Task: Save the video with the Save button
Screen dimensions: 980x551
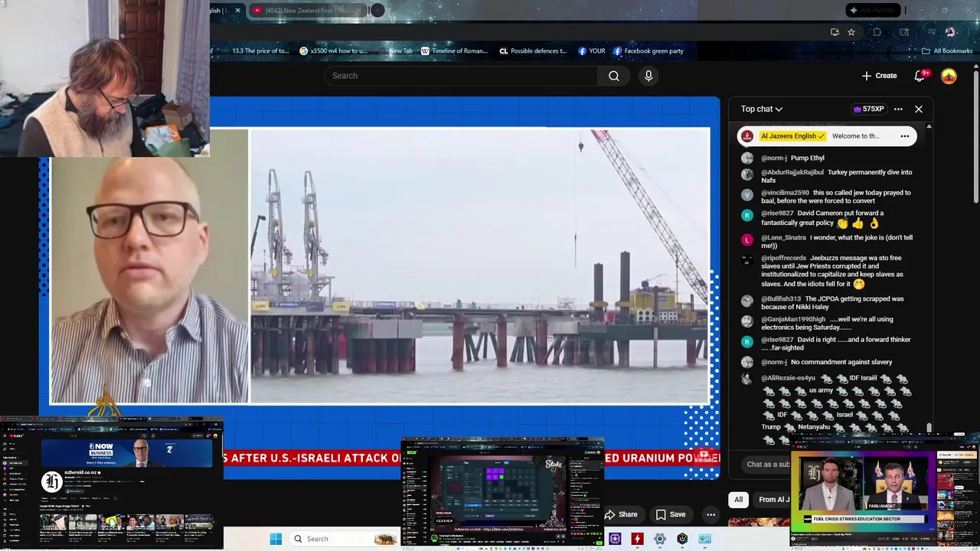Action: pos(670,514)
